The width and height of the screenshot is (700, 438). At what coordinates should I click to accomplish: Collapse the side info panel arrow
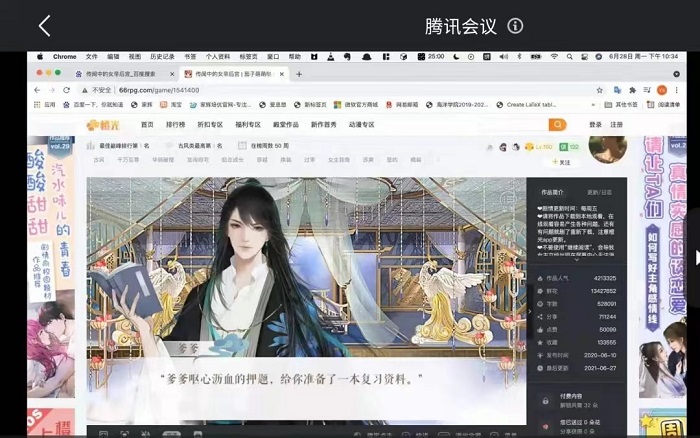tap(529, 311)
